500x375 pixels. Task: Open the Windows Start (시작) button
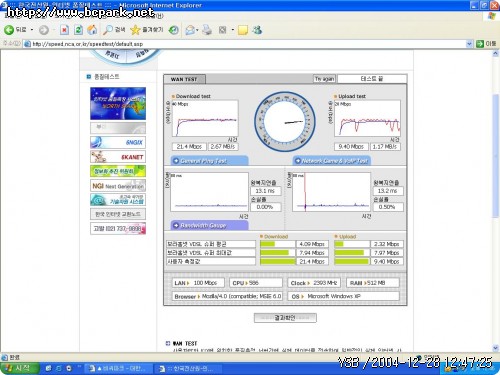click(x=20, y=368)
